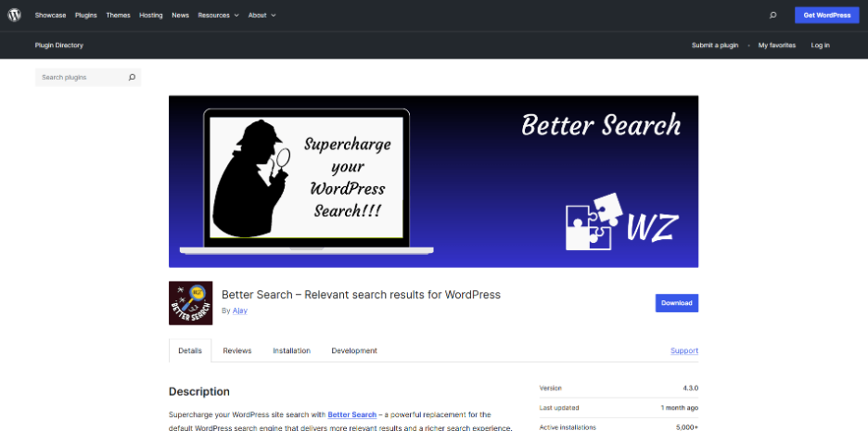Screen dimensions: 868x431
Task: Expand the Resources dropdown menu
Action: (218, 16)
